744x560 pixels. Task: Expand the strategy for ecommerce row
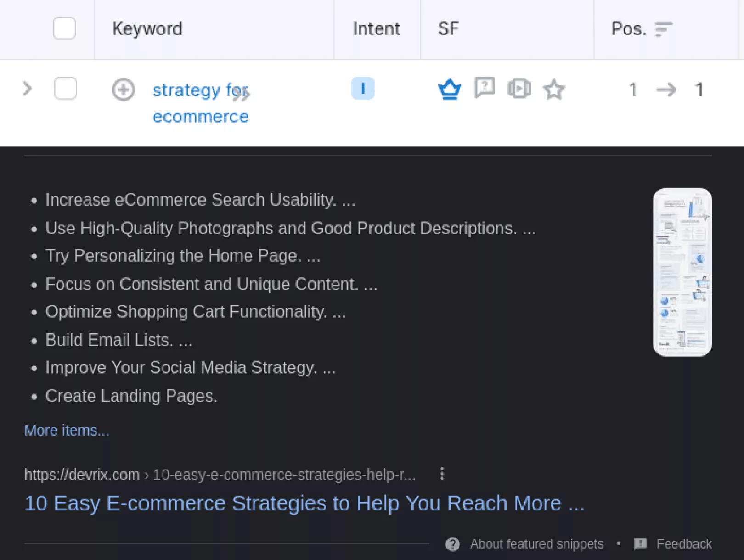28,89
